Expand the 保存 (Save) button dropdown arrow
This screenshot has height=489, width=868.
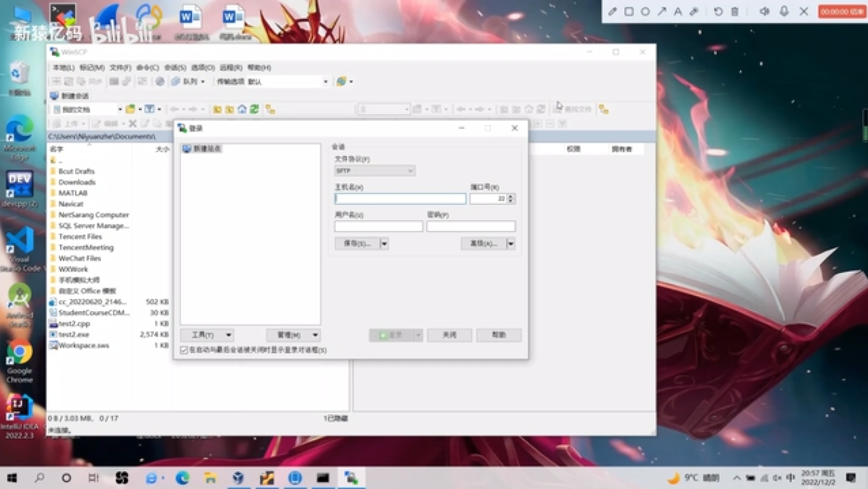coord(384,244)
